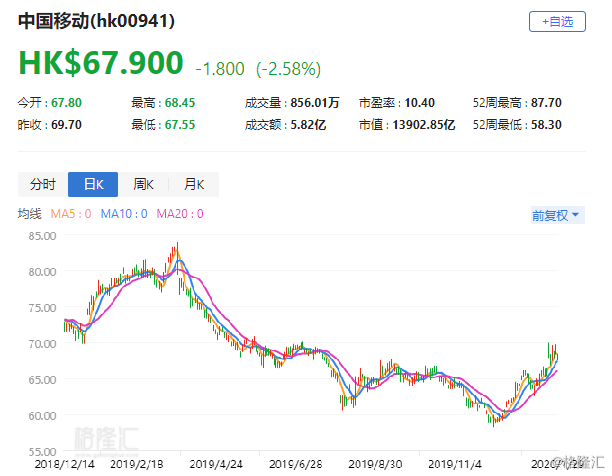Image resolution: width=612 pixels, height=476 pixels.
Task: Click the 今开 value 67.80
Action: 66,103
